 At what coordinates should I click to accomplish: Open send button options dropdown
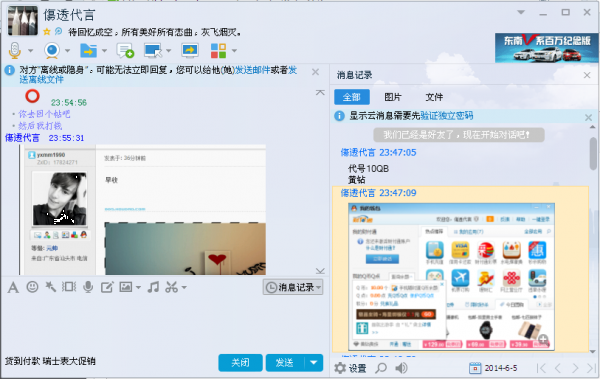[x=314, y=362]
